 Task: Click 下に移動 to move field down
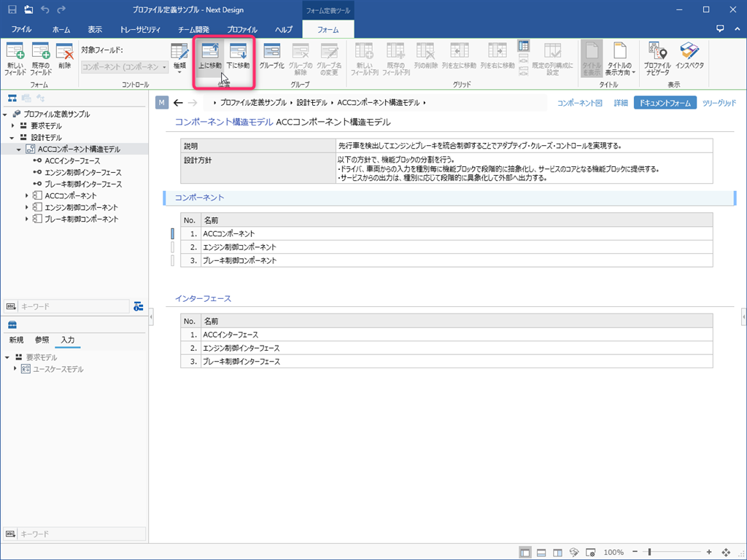coord(238,58)
